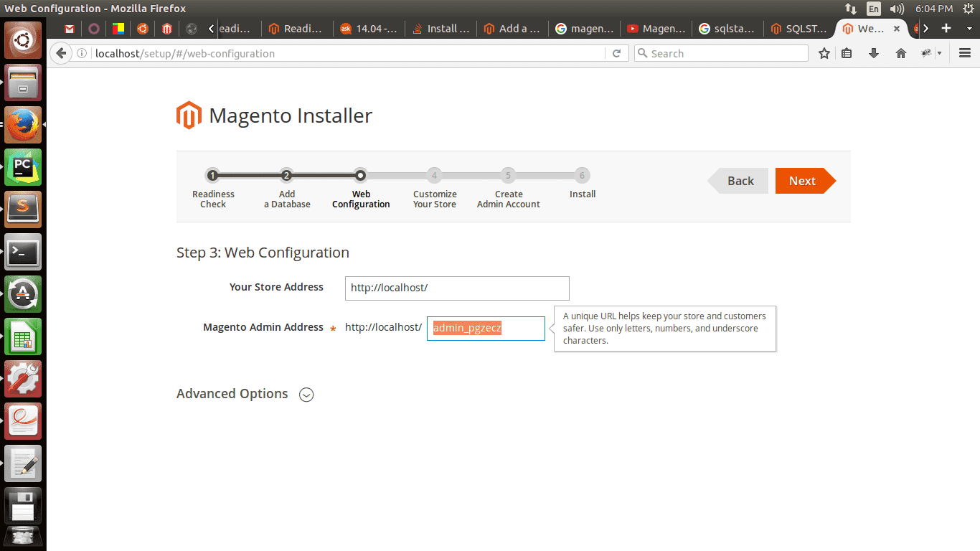Bookmark this page with star

click(x=824, y=53)
